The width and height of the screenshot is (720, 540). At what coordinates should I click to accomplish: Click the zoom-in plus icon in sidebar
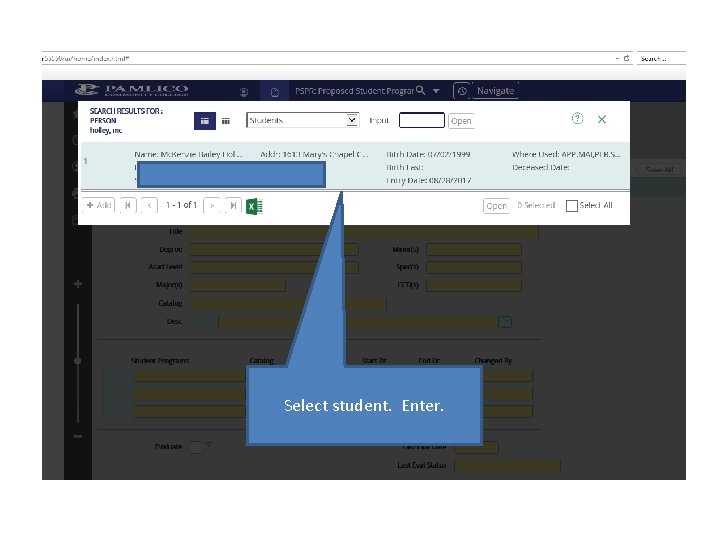(78, 284)
